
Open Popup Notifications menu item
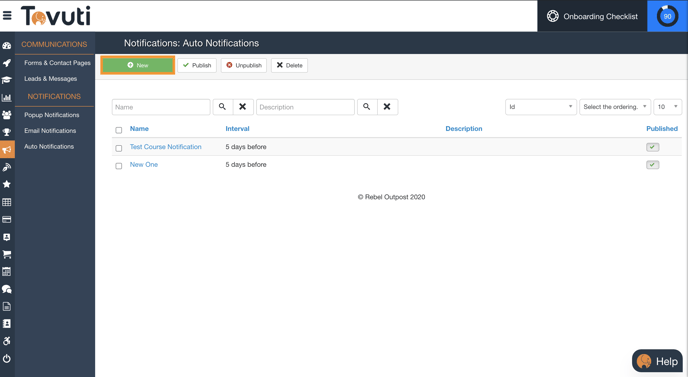tap(52, 115)
